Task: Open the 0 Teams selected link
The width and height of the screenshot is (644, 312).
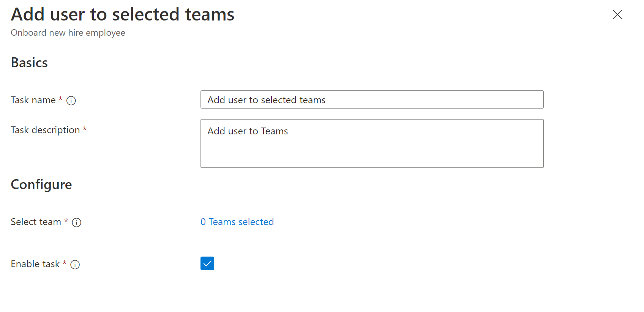Action: coord(237,222)
